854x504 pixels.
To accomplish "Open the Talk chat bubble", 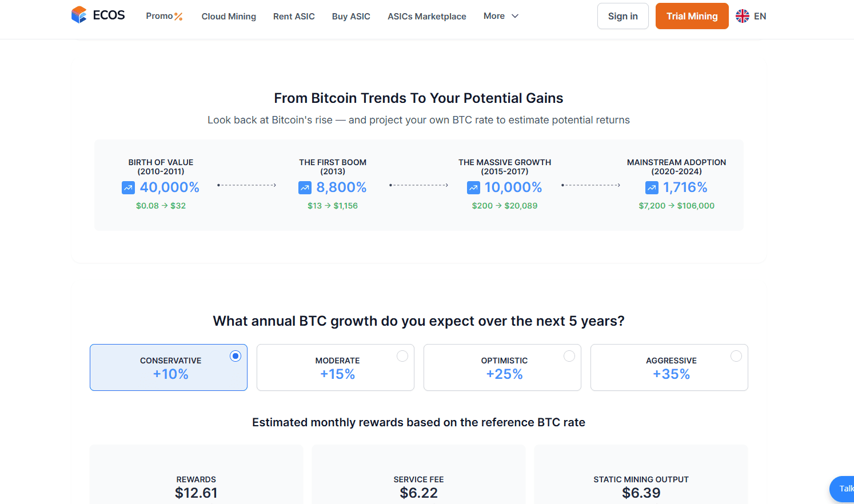I will click(843, 489).
